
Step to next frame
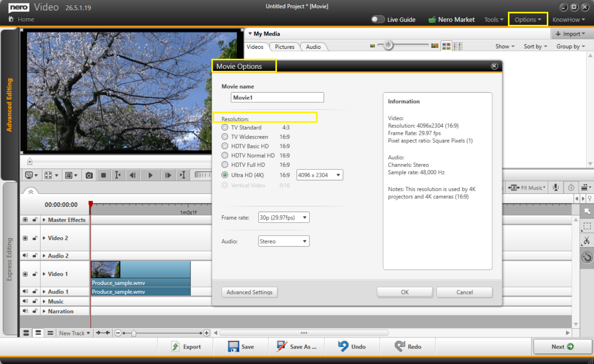click(168, 175)
